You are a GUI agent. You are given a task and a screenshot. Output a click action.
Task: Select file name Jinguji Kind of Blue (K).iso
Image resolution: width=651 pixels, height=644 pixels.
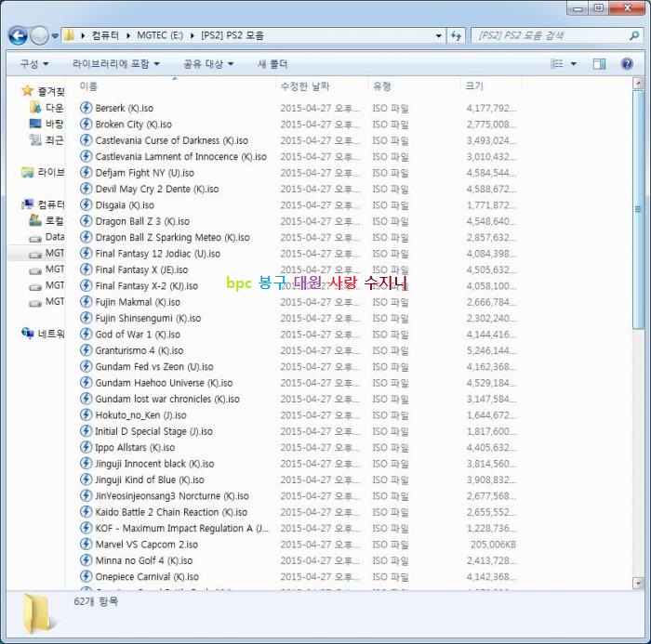pos(150,480)
